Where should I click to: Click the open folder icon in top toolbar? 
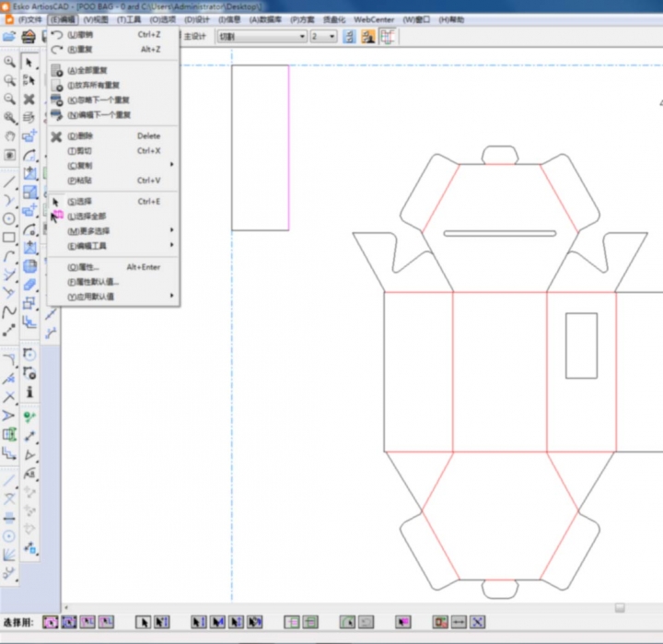tap(9, 37)
